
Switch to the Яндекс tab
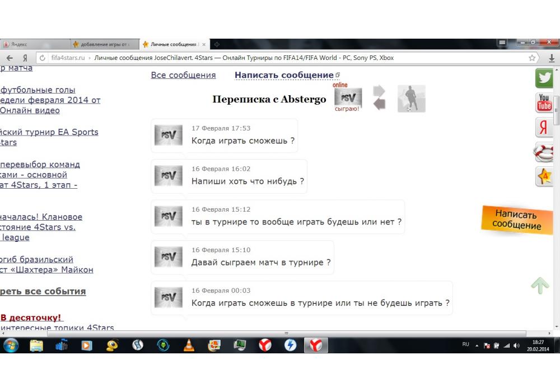tap(35, 44)
